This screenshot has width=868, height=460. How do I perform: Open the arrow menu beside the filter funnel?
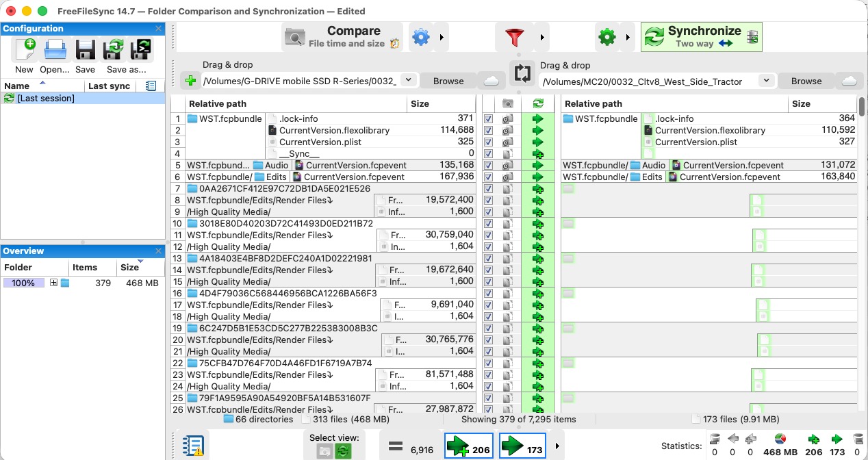tap(542, 37)
